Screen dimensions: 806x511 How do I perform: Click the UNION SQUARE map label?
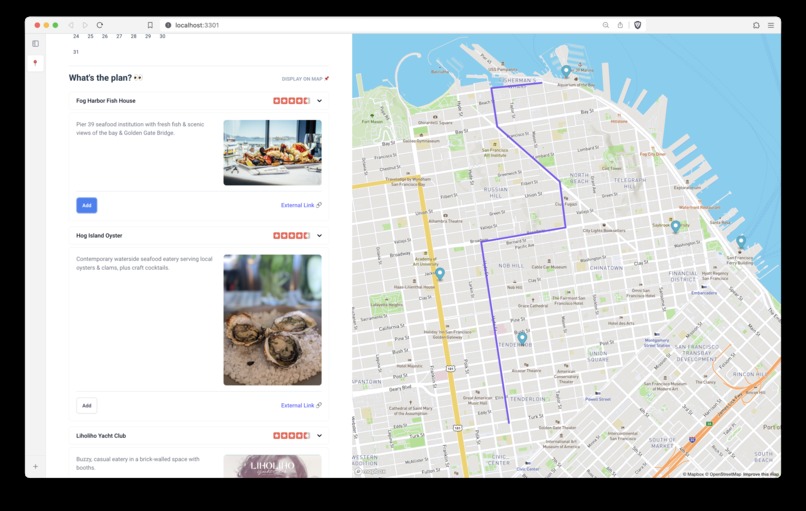(x=598, y=356)
